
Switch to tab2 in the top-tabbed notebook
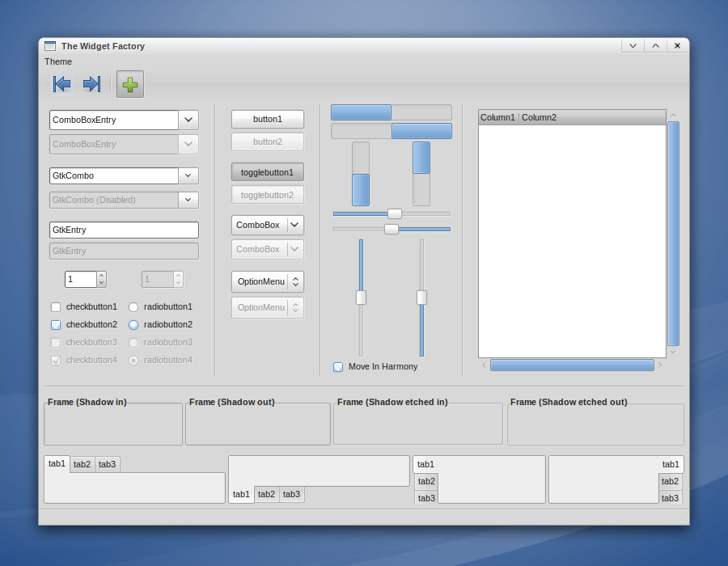tap(83, 464)
